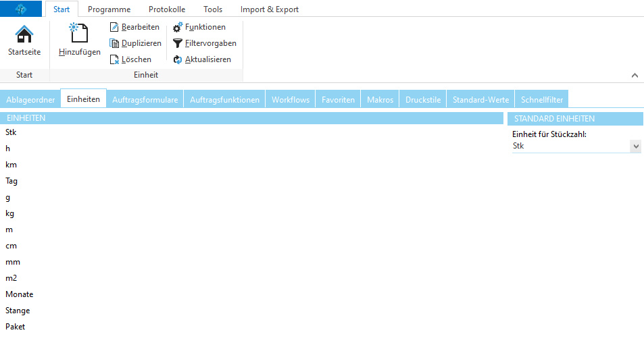Select the Paket unit row
The width and height of the screenshot is (644, 347).
[16, 327]
